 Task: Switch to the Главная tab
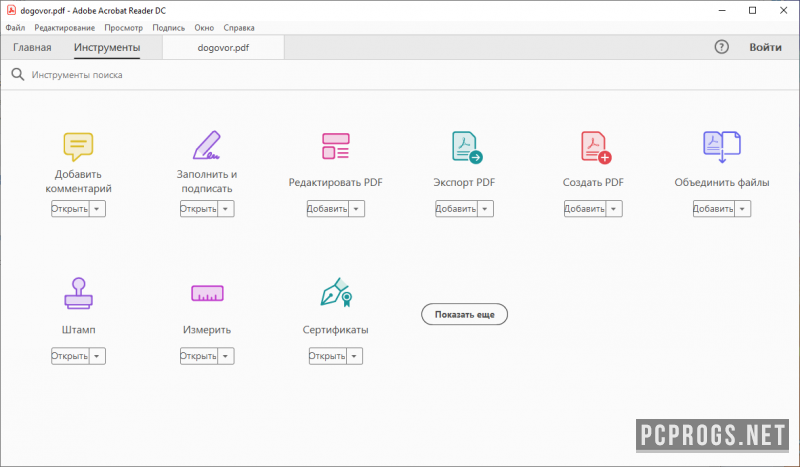[32, 47]
